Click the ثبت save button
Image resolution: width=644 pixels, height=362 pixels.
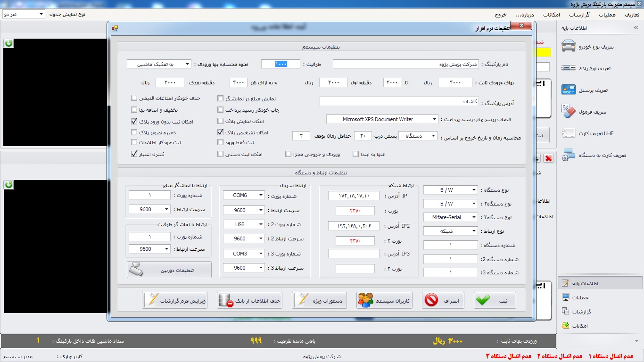[x=495, y=300]
